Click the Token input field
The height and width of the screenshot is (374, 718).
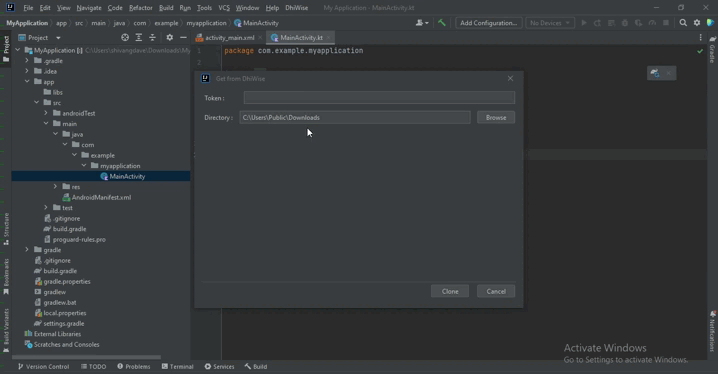pos(379,98)
